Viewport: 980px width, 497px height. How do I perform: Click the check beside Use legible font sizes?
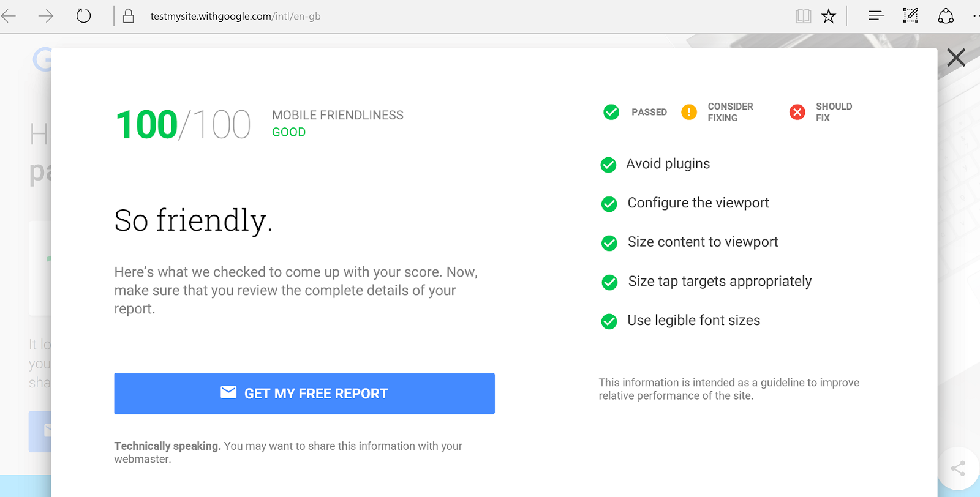(x=609, y=321)
